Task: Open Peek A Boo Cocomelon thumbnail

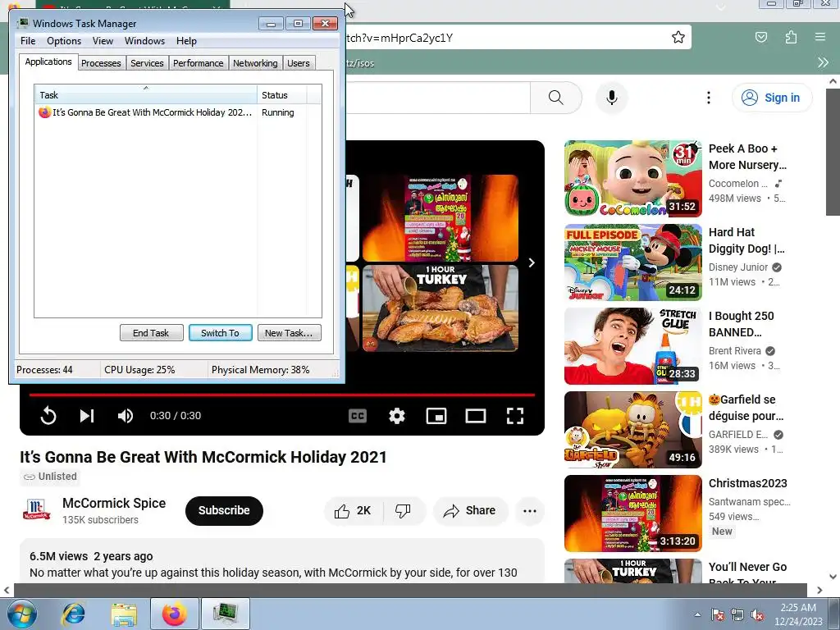Action: [632, 178]
